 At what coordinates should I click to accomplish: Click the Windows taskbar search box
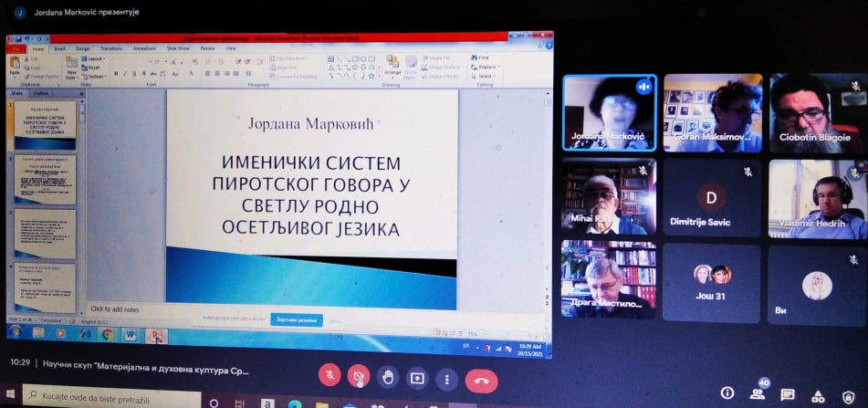[x=110, y=398]
